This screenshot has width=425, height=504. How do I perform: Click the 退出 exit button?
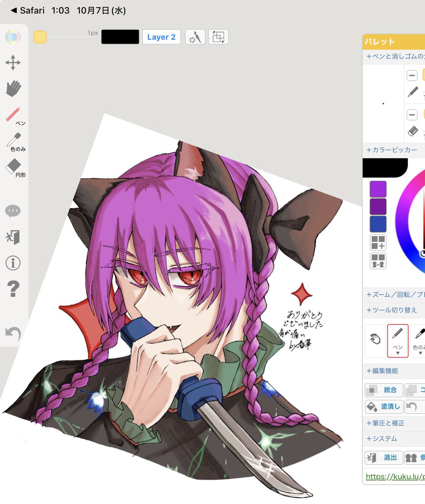(x=384, y=457)
